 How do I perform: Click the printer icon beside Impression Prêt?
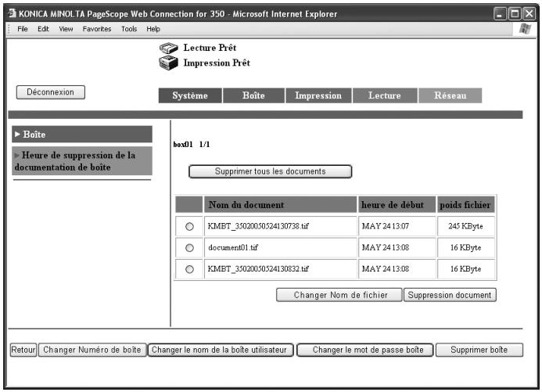click(169, 63)
